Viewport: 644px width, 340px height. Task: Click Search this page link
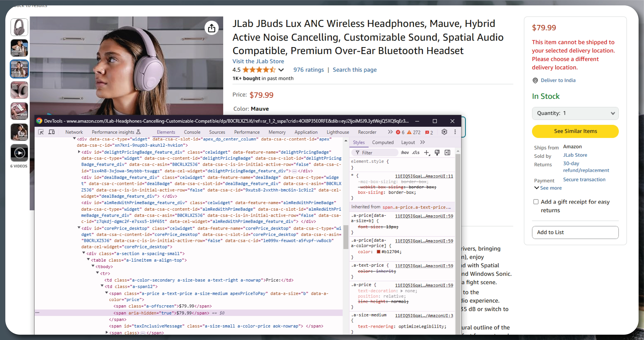pos(354,70)
